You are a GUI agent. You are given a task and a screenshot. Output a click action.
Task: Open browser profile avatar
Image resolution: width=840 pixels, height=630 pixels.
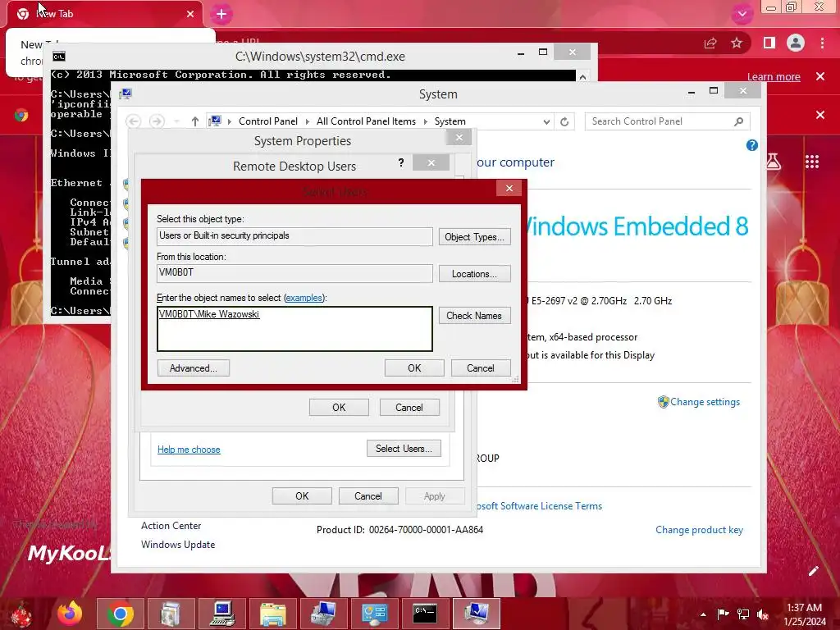(796, 43)
